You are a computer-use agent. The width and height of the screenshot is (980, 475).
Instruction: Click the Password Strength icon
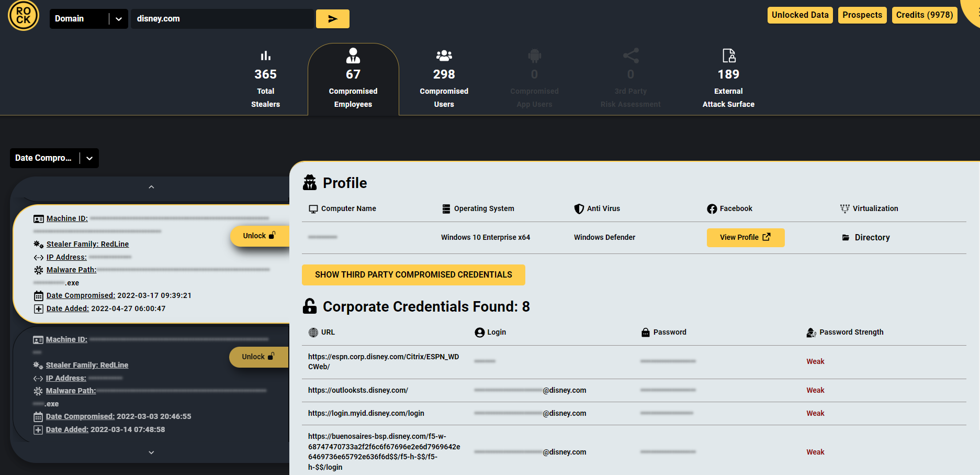coord(812,333)
